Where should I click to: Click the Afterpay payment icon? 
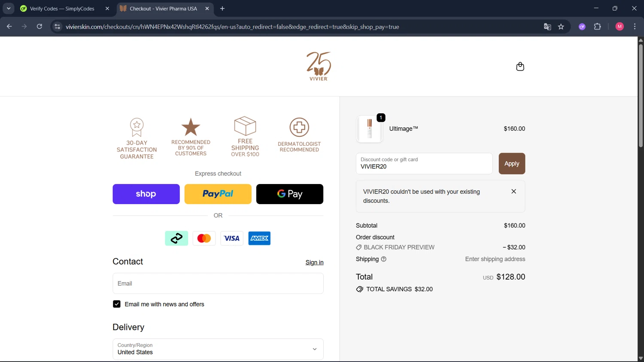click(176, 238)
